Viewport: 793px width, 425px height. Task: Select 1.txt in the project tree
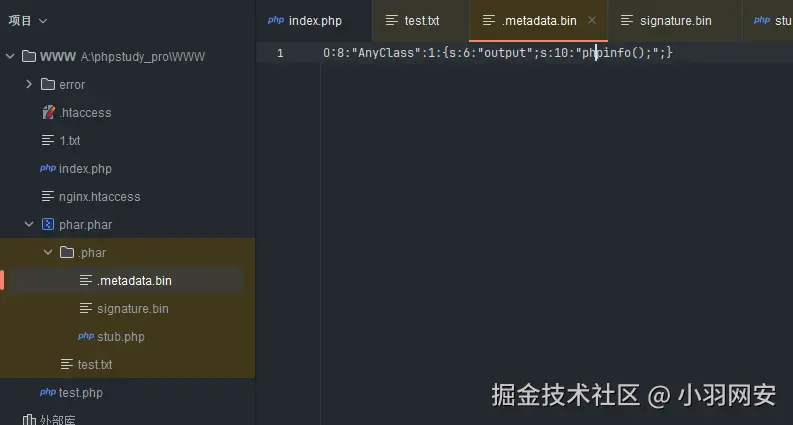point(70,141)
